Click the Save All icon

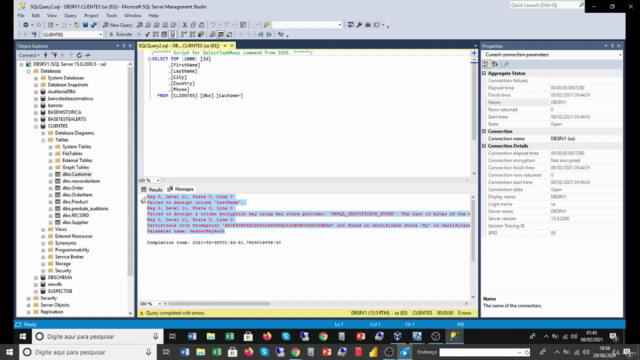pyautogui.click(x=93, y=25)
